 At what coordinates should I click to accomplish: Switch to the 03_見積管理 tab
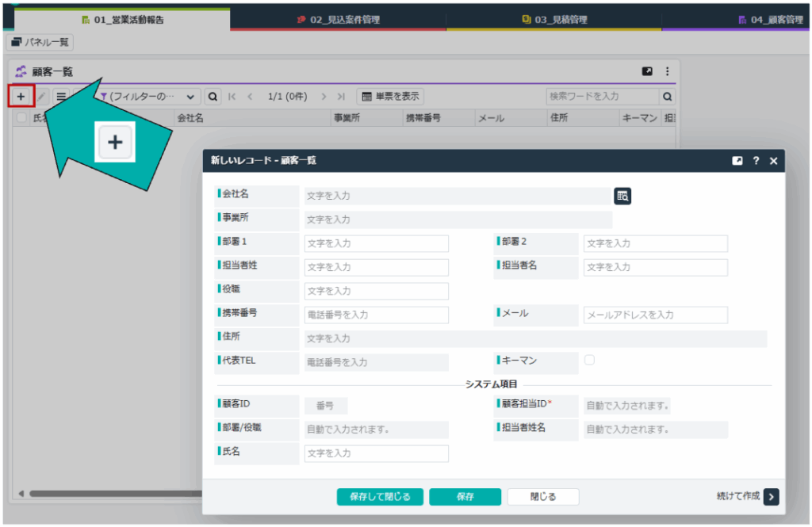[x=553, y=20]
